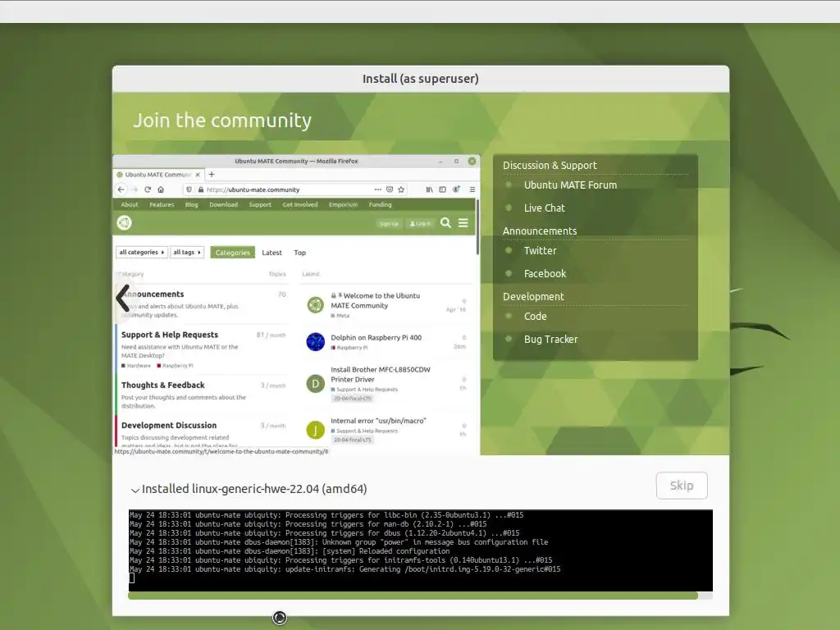Click the Firefox library icon
The height and width of the screenshot is (630, 840).
pos(429,189)
